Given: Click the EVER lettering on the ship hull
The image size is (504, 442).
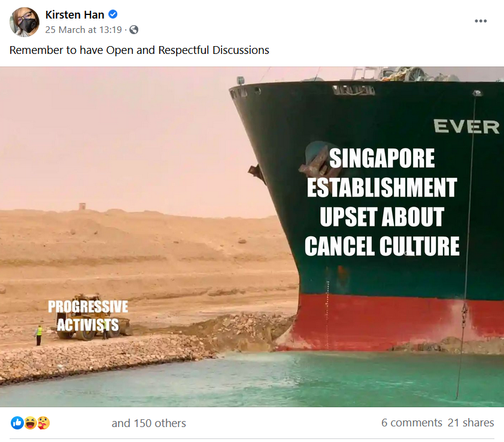Looking at the screenshot, I should pyautogui.click(x=466, y=126).
